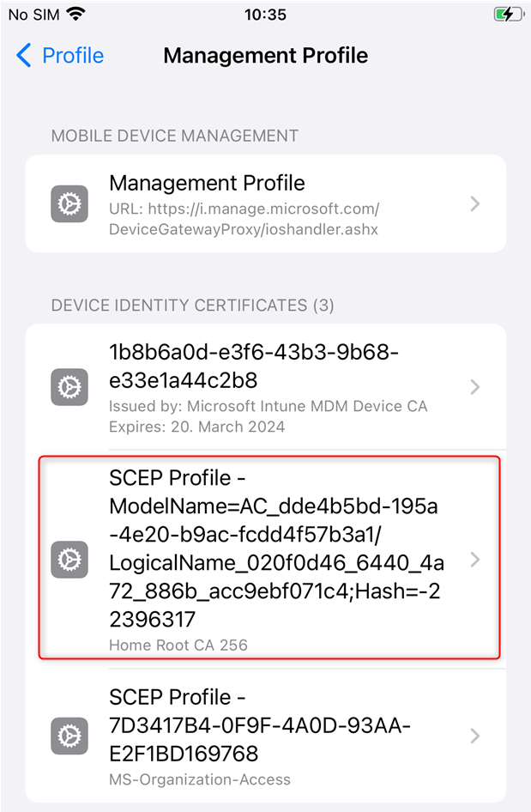Tap the Management Profile gear icon
531x812 pixels.
(x=69, y=203)
